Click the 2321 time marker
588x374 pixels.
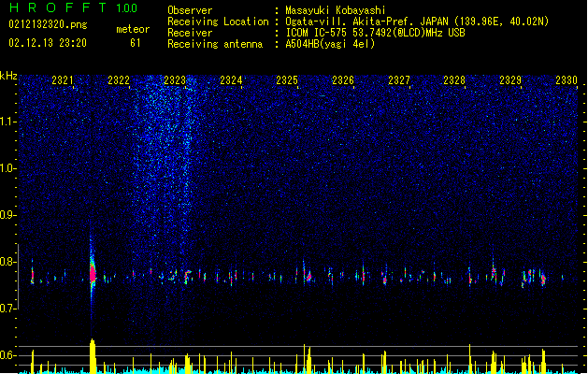63,80
